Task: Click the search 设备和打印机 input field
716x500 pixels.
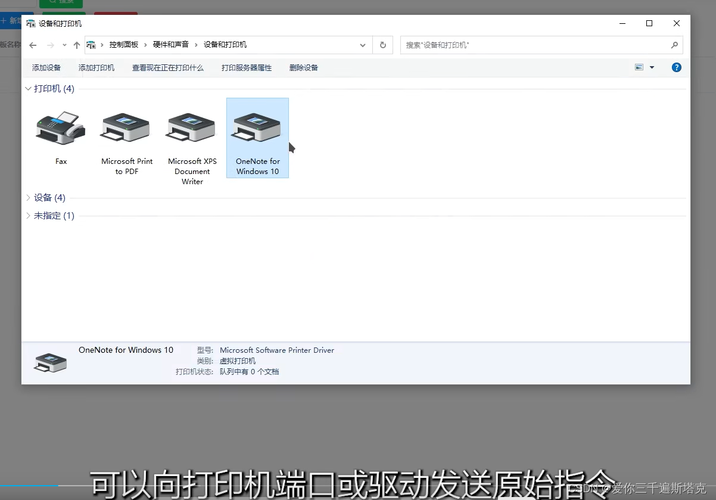Action: [533, 45]
